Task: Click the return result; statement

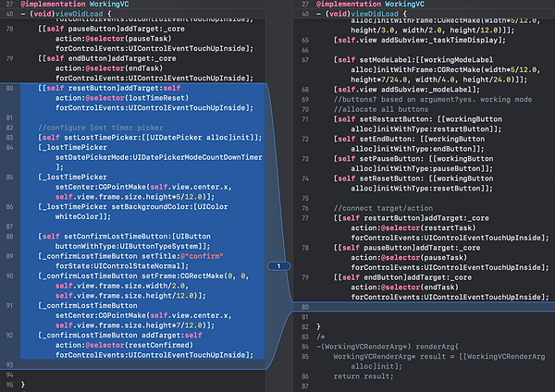Action: [x=364, y=377]
